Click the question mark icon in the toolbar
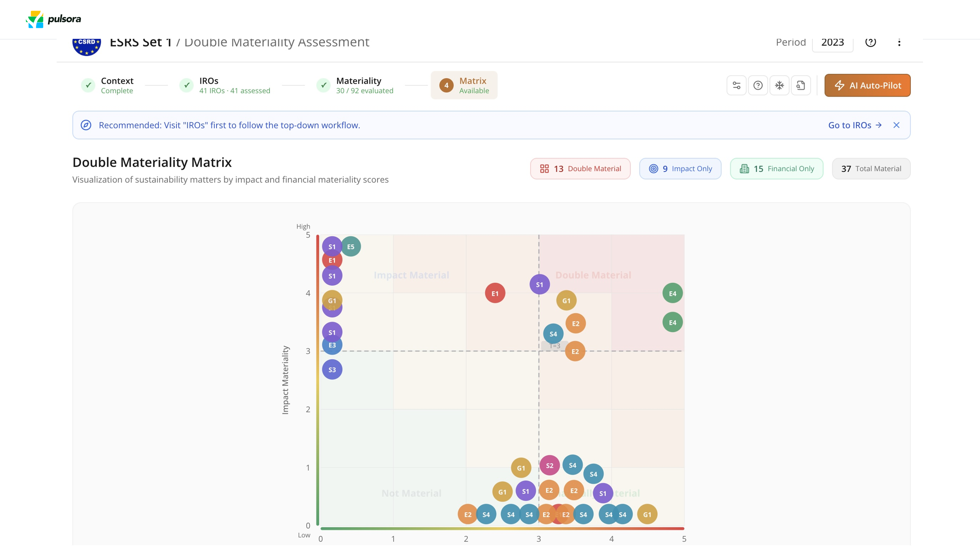This screenshot has height=551, width=980. click(x=758, y=85)
